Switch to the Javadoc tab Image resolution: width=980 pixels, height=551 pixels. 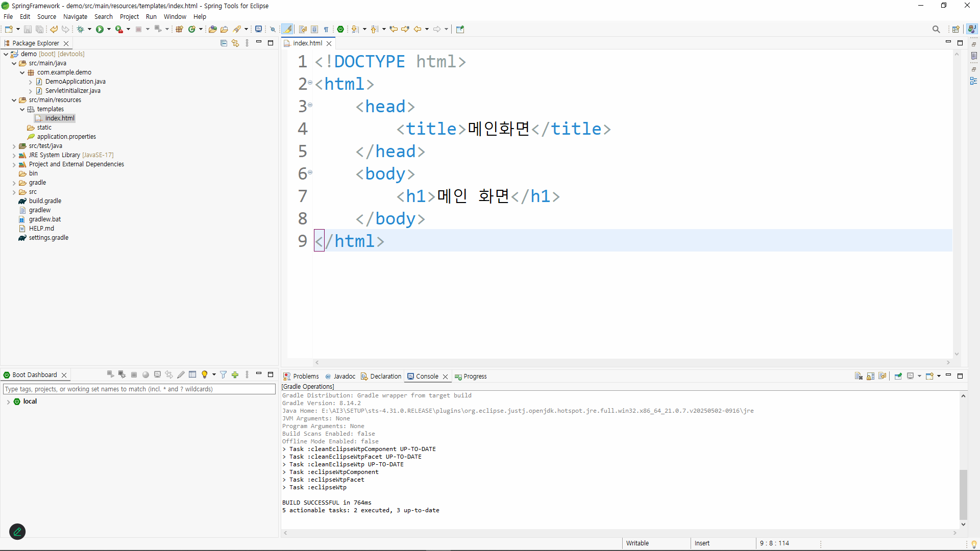[340, 377]
